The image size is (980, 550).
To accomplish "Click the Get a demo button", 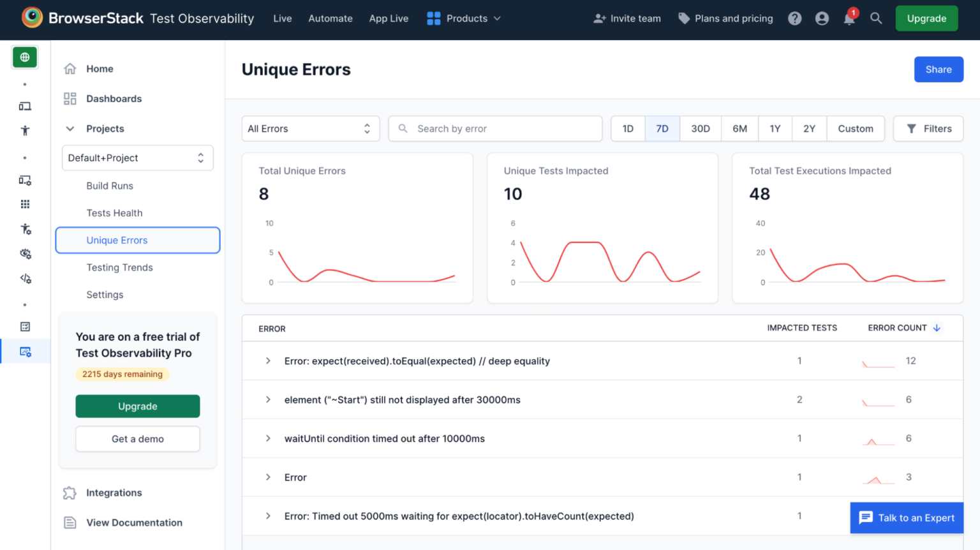I will [x=137, y=439].
